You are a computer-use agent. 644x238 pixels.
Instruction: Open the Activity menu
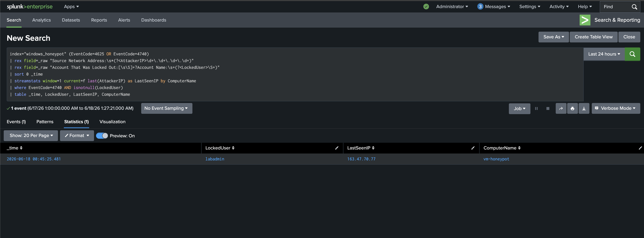pos(559,7)
